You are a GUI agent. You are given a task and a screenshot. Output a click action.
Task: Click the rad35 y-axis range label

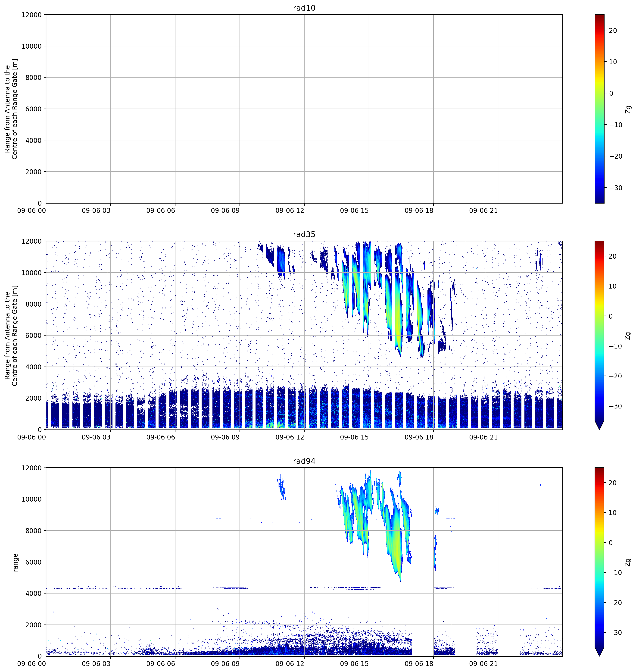[x=11, y=336]
